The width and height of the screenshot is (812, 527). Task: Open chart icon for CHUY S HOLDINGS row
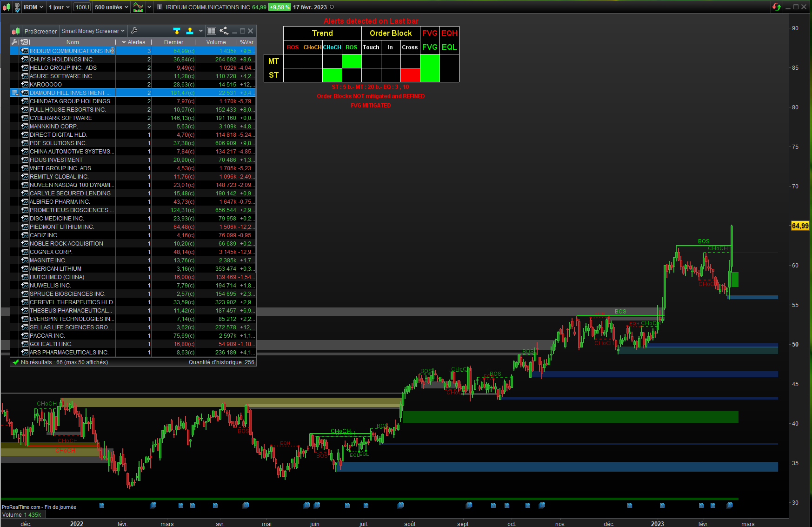point(25,59)
